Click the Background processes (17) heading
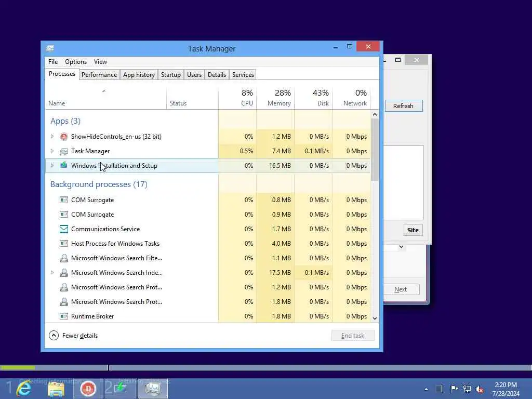The height and width of the screenshot is (399, 532). 99,184
